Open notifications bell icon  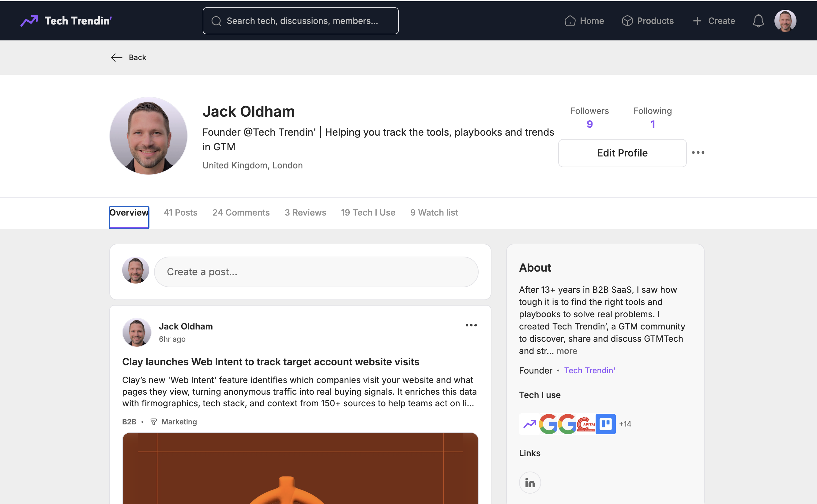coord(758,21)
